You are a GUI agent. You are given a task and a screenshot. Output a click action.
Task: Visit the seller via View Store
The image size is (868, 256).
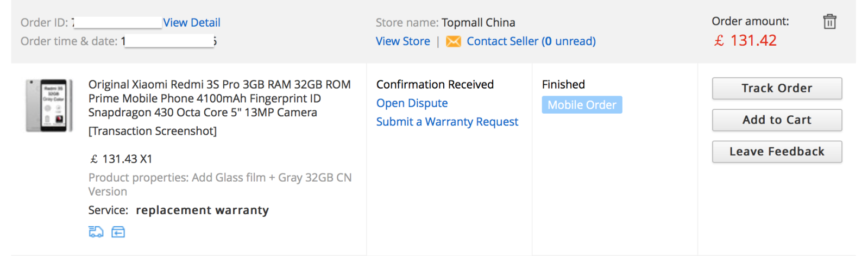(x=402, y=41)
